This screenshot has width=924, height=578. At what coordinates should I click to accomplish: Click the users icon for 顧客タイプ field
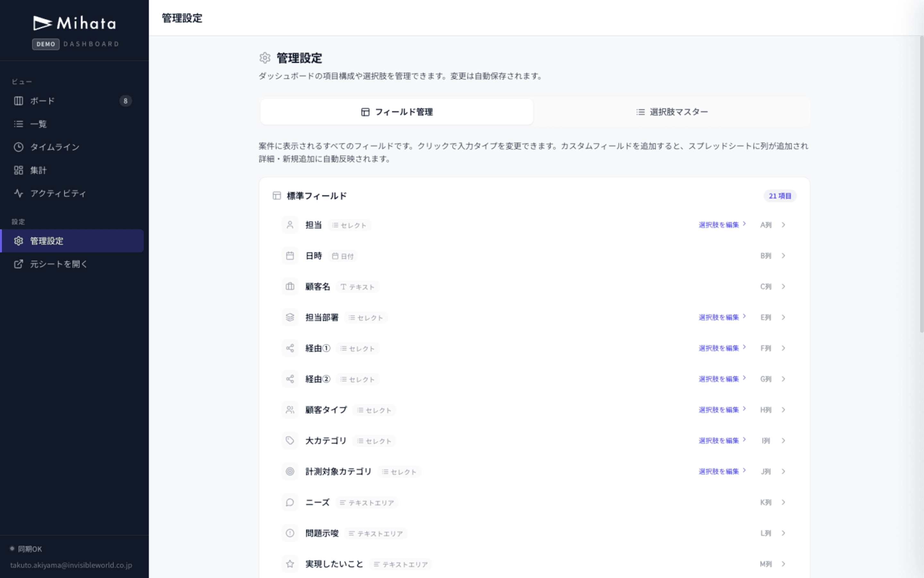pyautogui.click(x=290, y=410)
